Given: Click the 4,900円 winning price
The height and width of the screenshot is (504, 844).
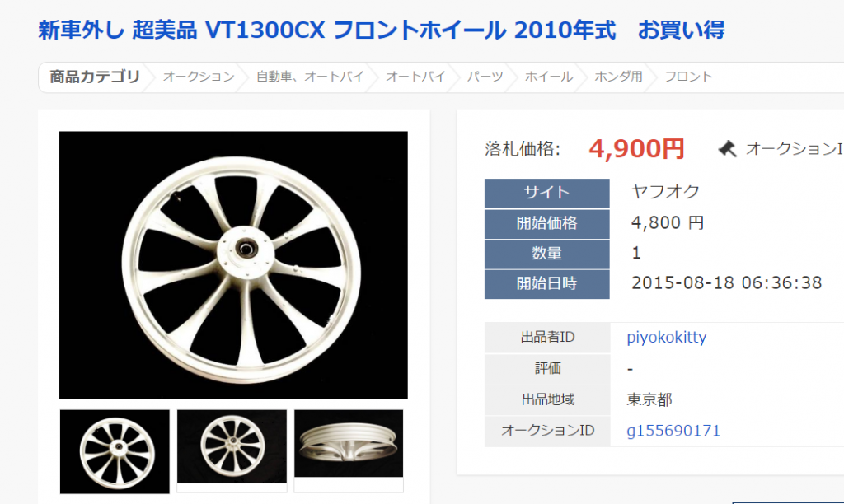Looking at the screenshot, I should point(636,148).
